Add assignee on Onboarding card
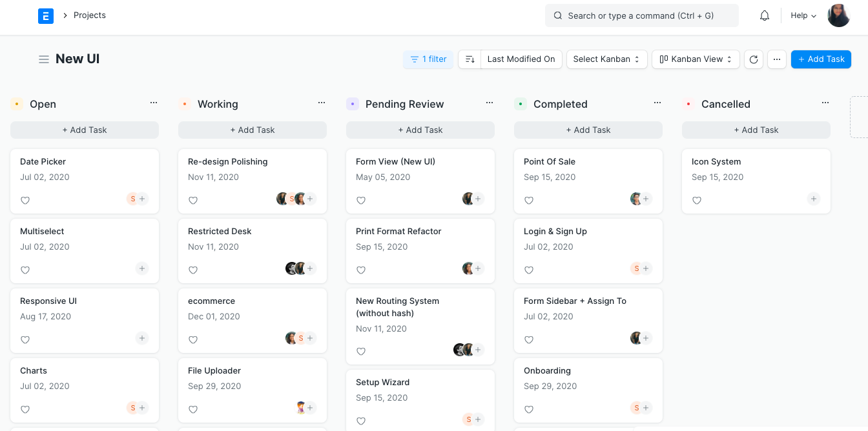Screen dimensions: 868x431 point(646,408)
